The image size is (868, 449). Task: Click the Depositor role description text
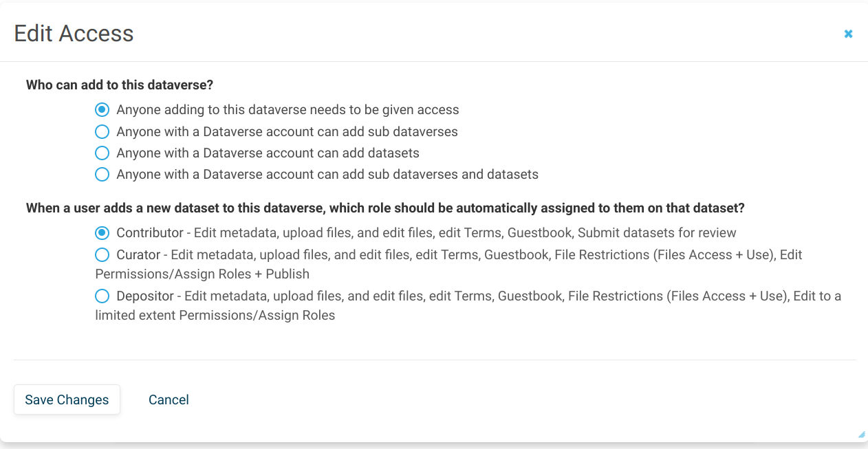point(413,296)
